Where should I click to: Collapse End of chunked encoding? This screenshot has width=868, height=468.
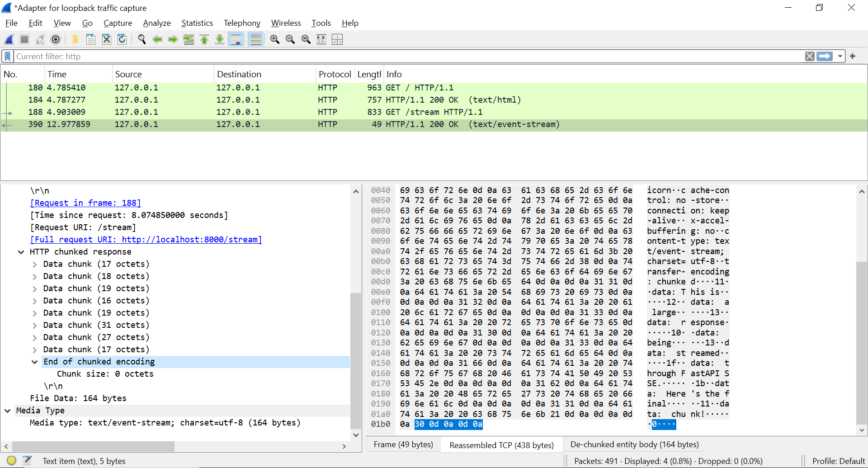tap(34, 362)
